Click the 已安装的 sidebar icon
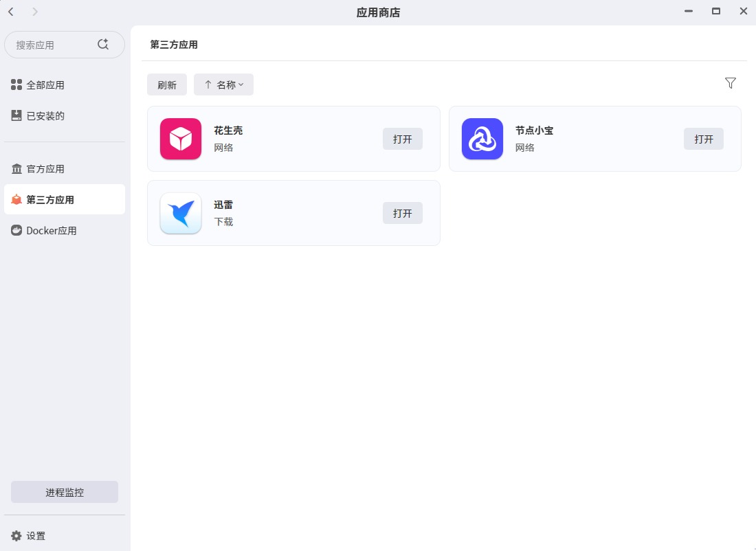The height and width of the screenshot is (551, 756). pos(16,115)
